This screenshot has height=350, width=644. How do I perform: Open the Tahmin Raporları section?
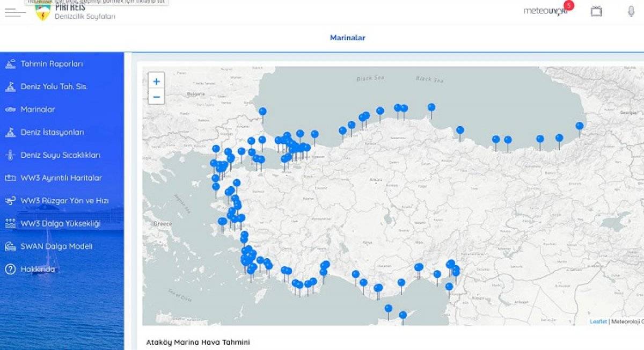coord(52,63)
